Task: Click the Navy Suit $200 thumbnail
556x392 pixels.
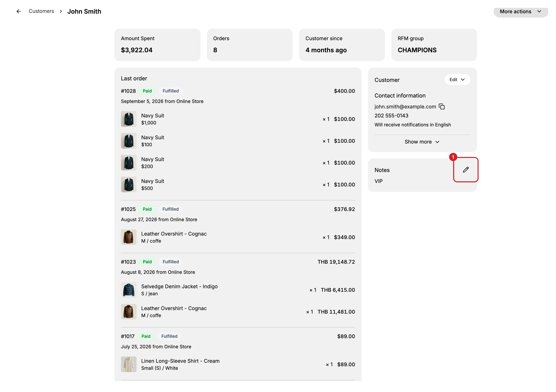Action: click(129, 162)
